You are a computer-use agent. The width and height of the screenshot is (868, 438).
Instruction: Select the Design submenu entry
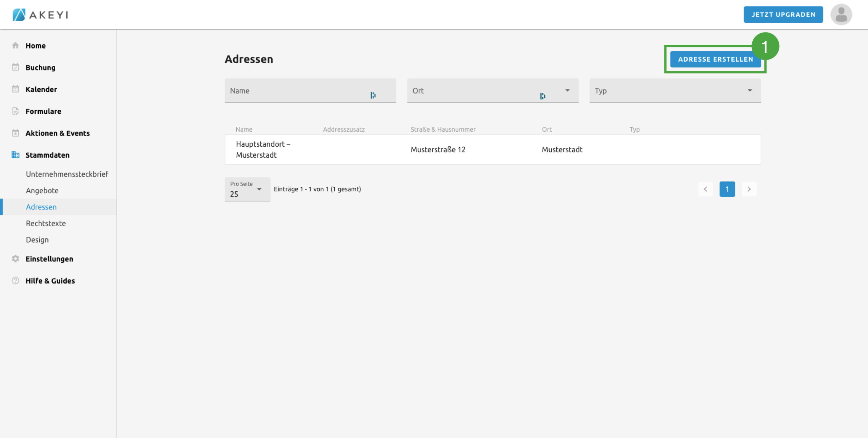tap(37, 240)
